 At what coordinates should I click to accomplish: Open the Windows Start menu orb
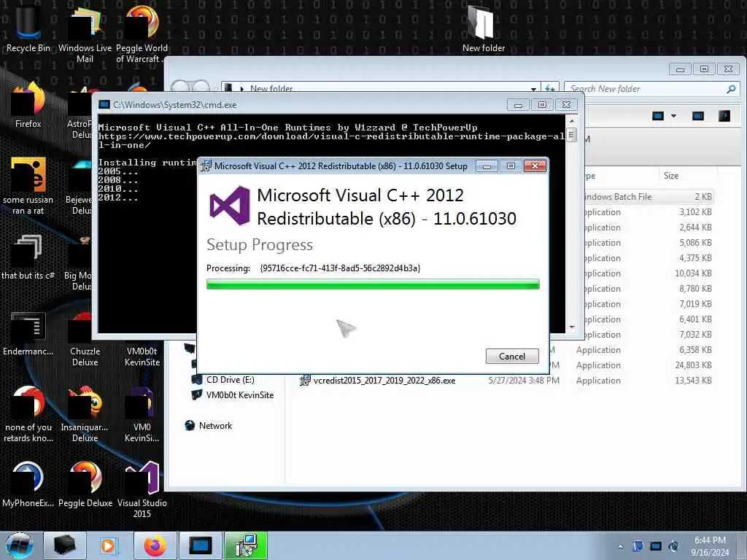click(x=20, y=545)
